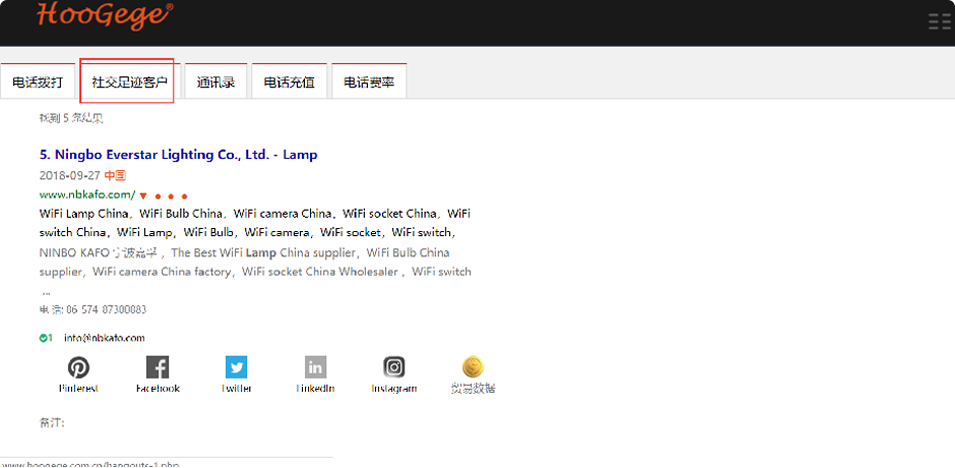Screen dimensions: 955x468
Task: Open the Facebook icon link
Action: (157, 367)
